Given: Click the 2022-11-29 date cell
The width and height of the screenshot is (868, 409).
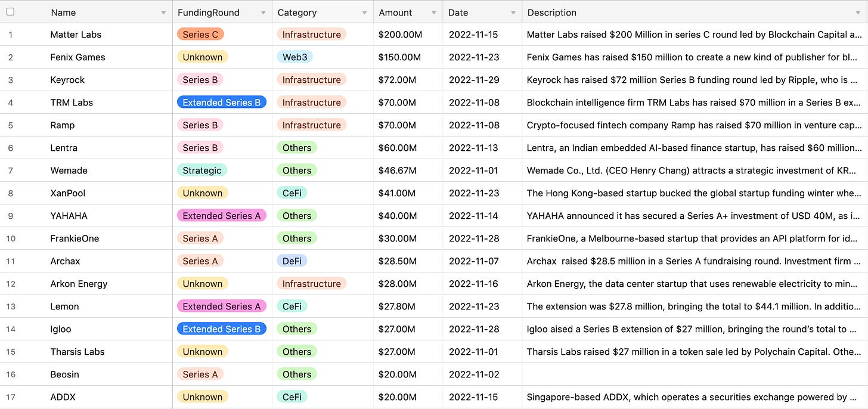Looking at the screenshot, I should pyautogui.click(x=482, y=80).
